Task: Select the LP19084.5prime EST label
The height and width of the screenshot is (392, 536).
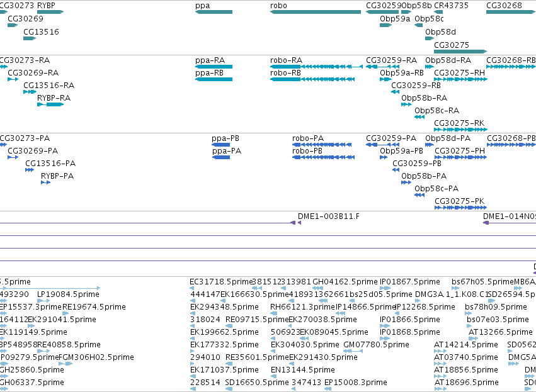Action: tap(69, 294)
